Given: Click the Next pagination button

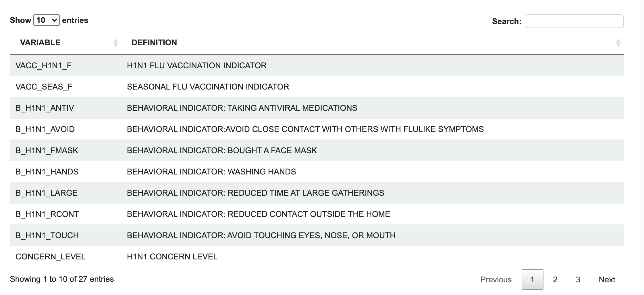Looking at the screenshot, I should 607,280.
